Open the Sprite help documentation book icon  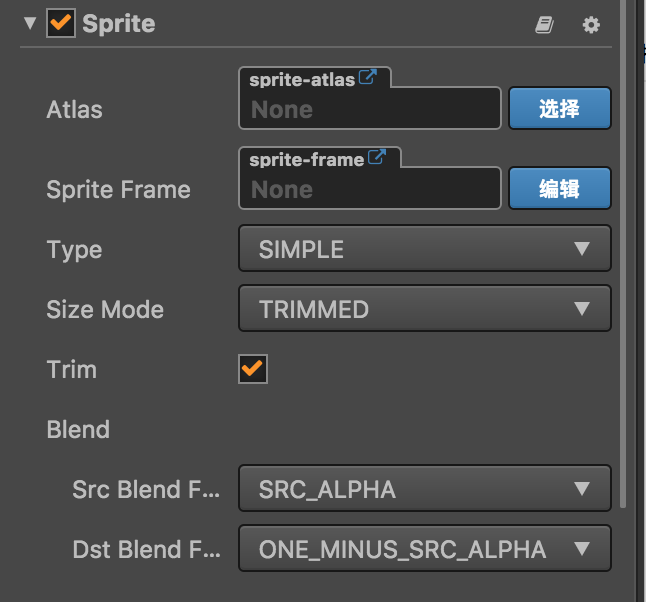click(544, 25)
